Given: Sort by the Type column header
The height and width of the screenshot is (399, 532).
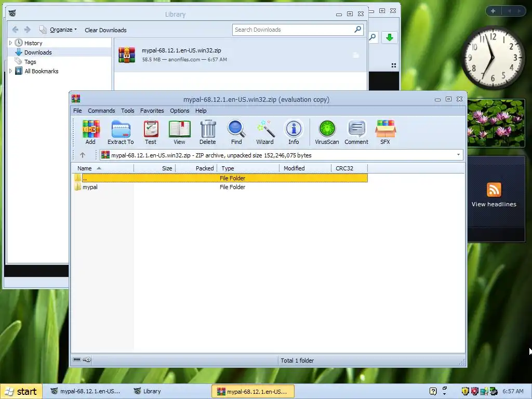Looking at the screenshot, I should (248, 168).
